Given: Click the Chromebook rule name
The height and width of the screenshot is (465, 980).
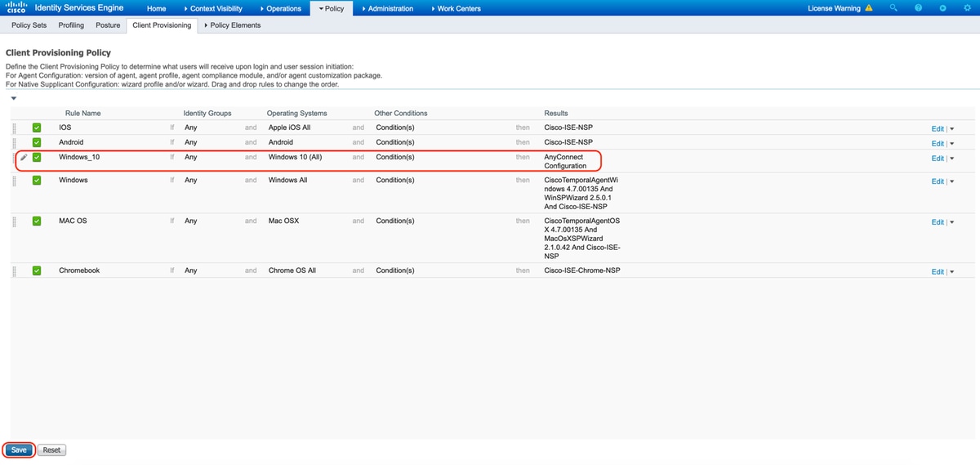Looking at the screenshot, I should pos(79,271).
